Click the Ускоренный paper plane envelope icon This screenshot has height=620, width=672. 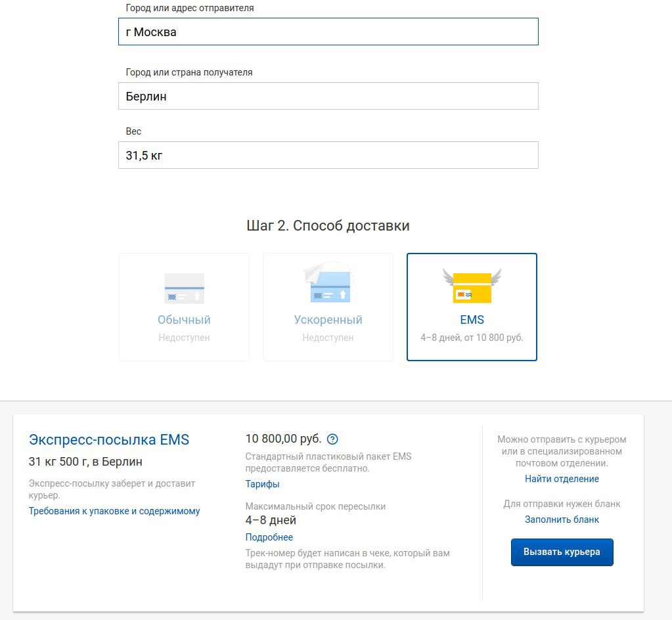(x=327, y=283)
